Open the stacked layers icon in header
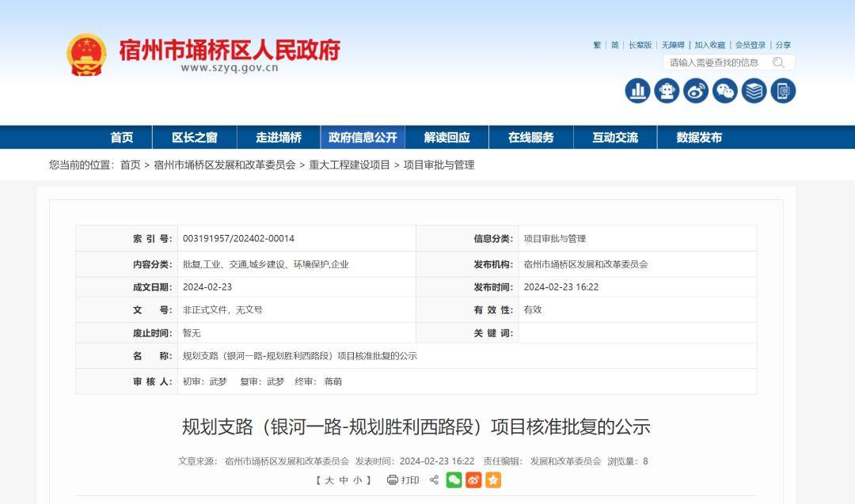 point(754,90)
